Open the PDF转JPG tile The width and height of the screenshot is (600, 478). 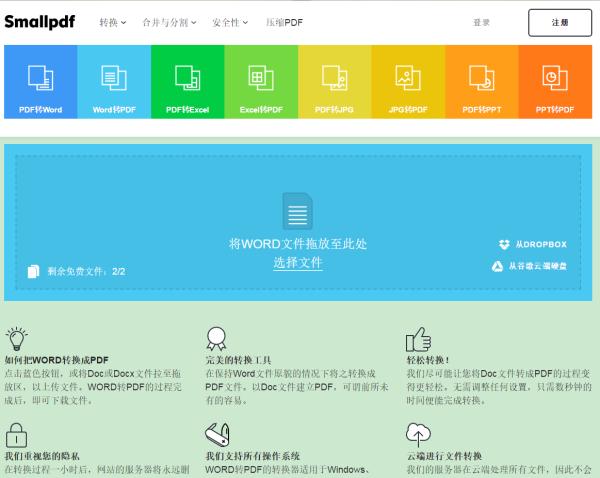[335, 82]
